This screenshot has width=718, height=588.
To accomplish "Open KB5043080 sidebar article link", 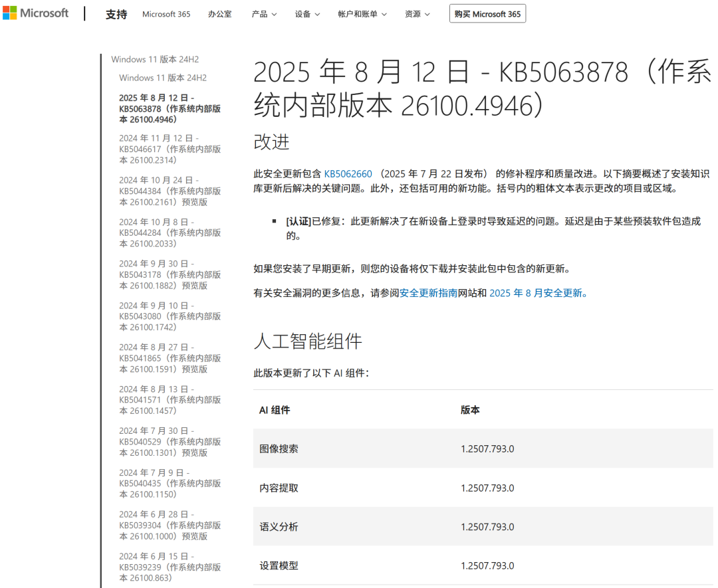I will click(x=170, y=316).
